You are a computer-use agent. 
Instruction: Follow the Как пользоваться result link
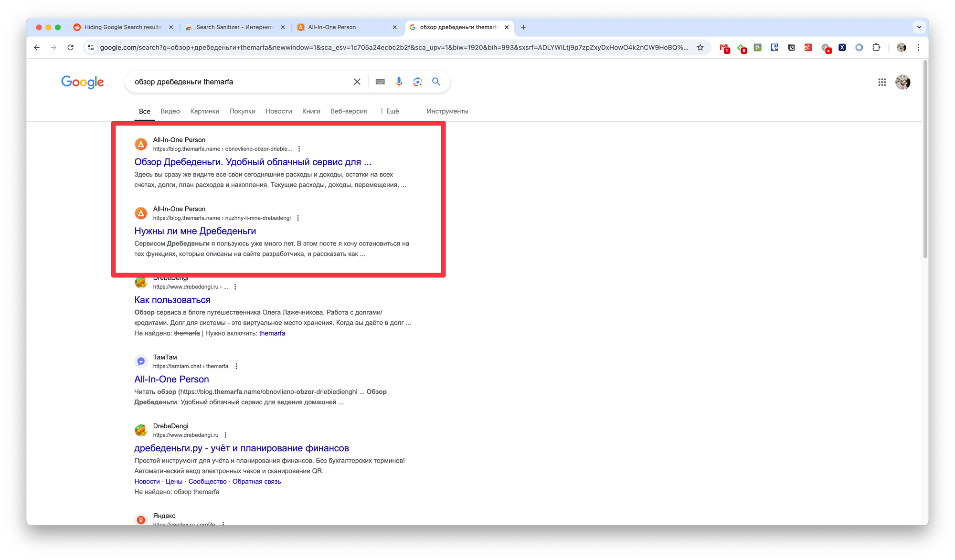[x=172, y=300]
